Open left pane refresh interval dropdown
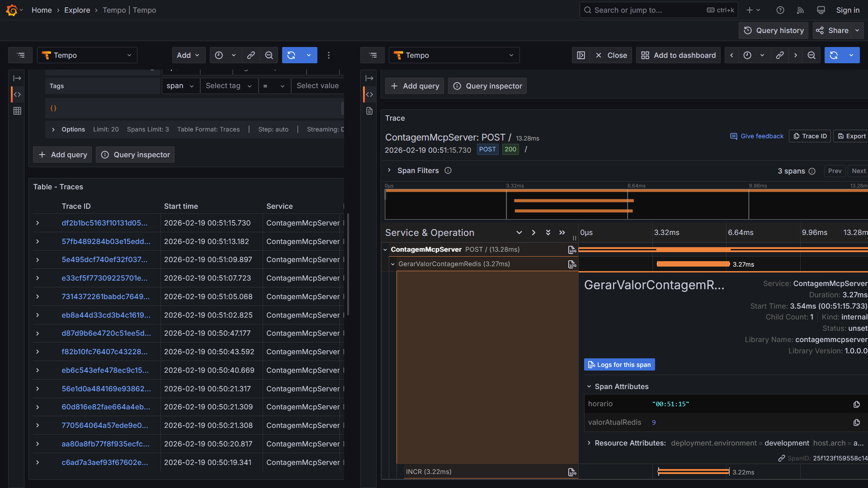 click(x=309, y=55)
